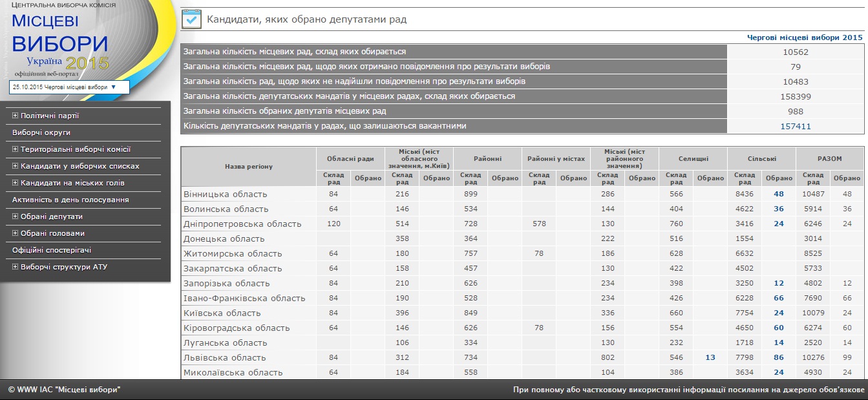Open Виборчі округи menu item
Viewport: 868px width, 400px height.
point(41,133)
